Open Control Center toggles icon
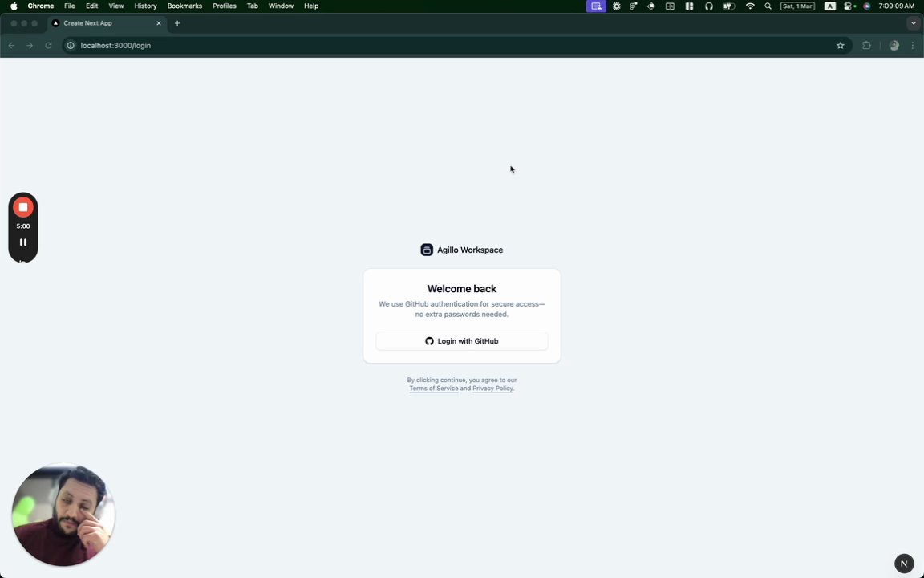The image size is (924, 578). pos(849,6)
